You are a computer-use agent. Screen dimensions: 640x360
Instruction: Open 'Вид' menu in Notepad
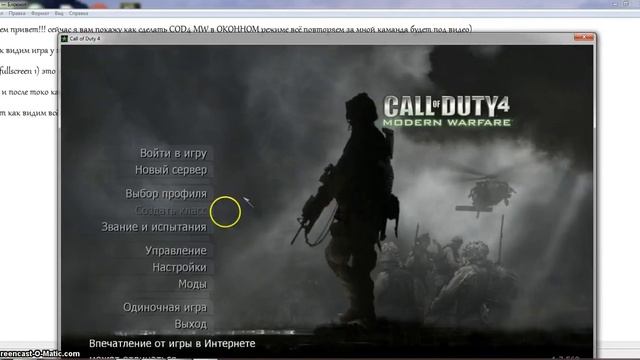coord(59,13)
